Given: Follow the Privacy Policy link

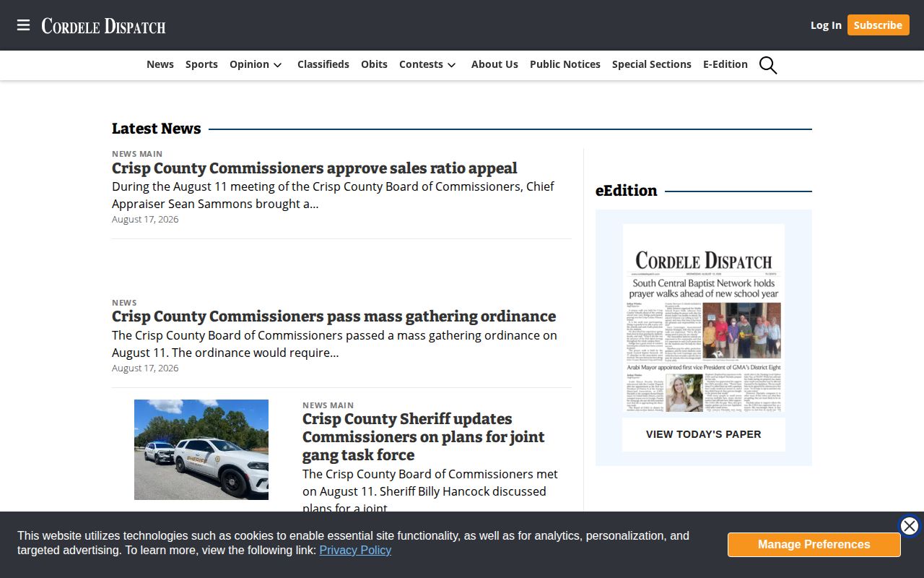Looking at the screenshot, I should [355, 551].
